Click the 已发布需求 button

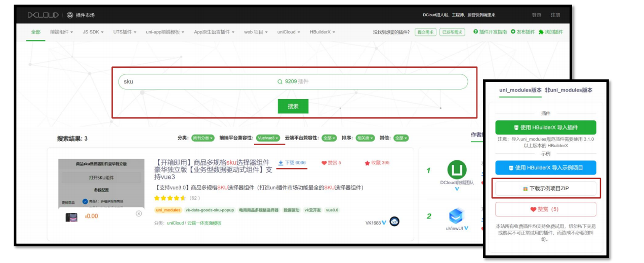pos(452,32)
